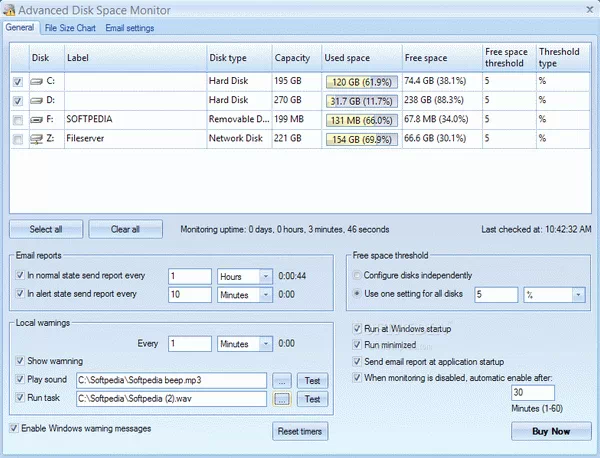Check the F: SOFTPEDIA drive checkbox
Image resolution: width=600 pixels, height=458 pixels.
click(18, 120)
